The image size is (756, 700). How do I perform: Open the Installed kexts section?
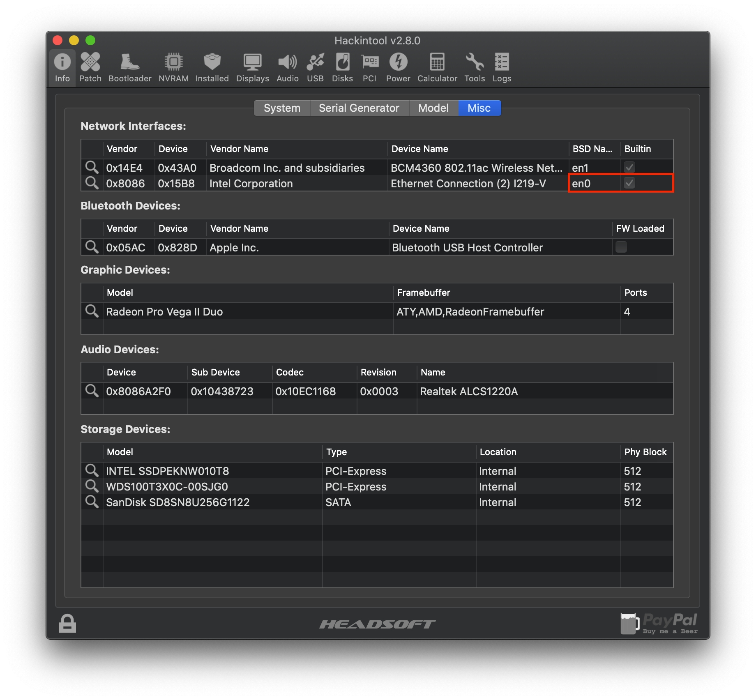pos(212,68)
